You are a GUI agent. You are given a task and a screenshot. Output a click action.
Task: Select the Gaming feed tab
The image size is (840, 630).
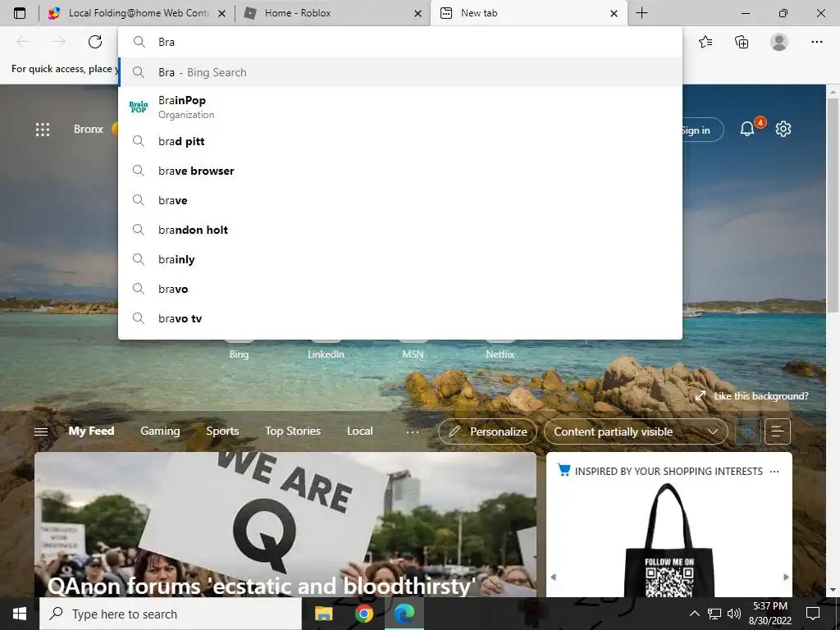(x=160, y=431)
